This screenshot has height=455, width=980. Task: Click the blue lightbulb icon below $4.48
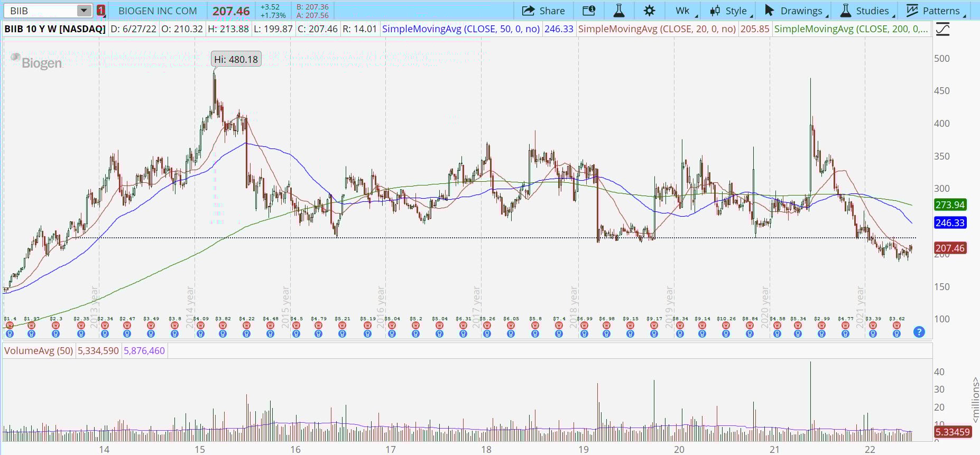click(270, 333)
